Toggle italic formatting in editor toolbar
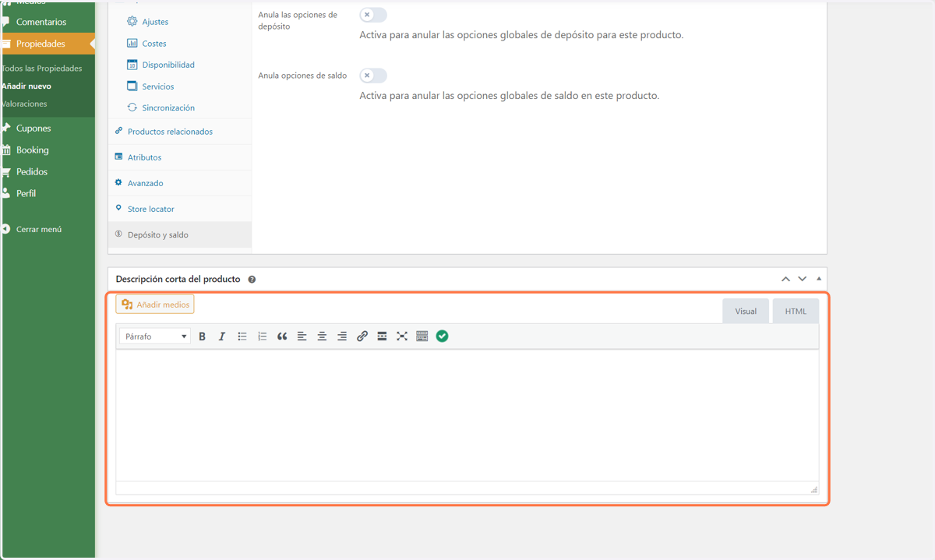Screen dimensions: 935x560 click(222, 336)
